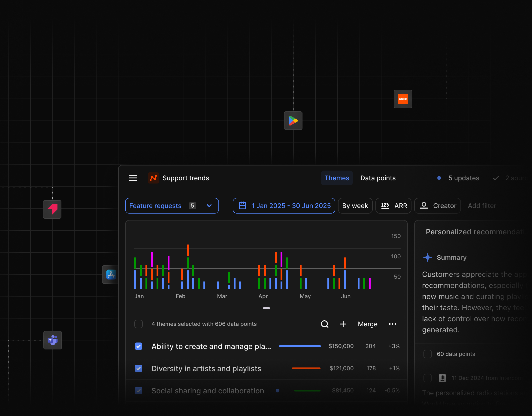Click the Support trends logo icon
The image size is (532, 416).
(x=153, y=178)
